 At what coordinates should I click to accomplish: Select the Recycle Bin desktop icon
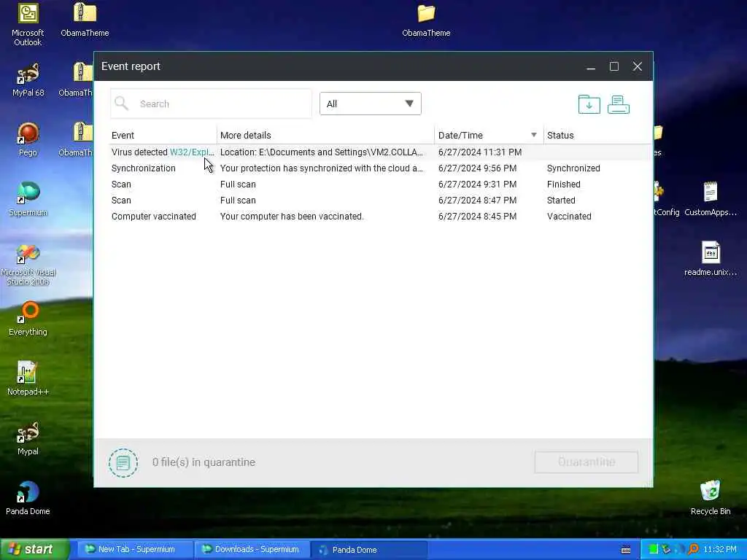(x=710, y=498)
